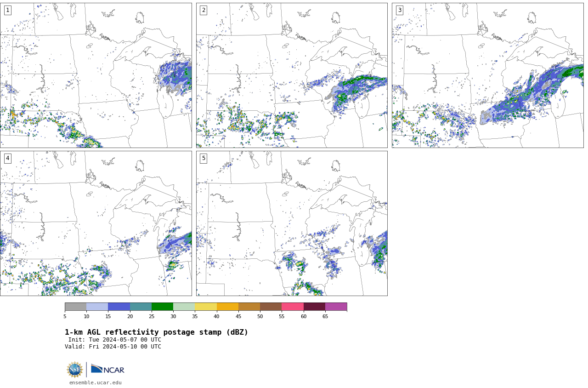Click the pink 55-60 dBZ swatch
Viewport: 588px width, 388px height.
tap(293, 307)
